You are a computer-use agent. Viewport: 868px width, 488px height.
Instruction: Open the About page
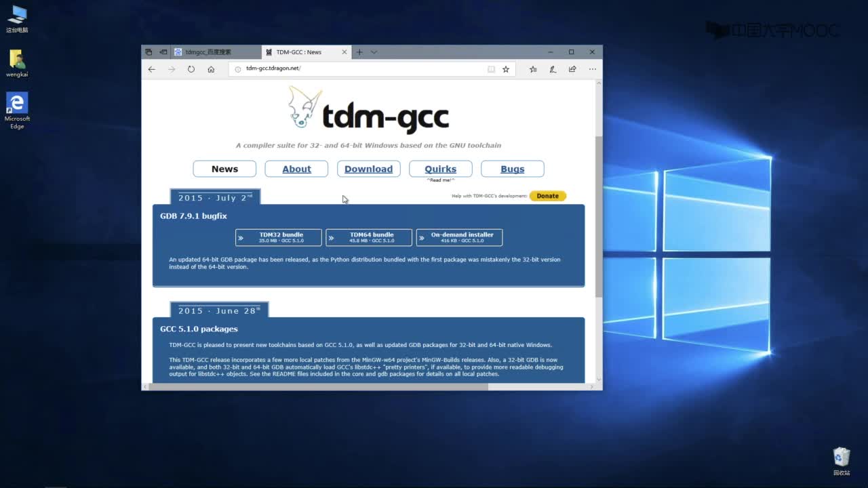[x=296, y=169]
